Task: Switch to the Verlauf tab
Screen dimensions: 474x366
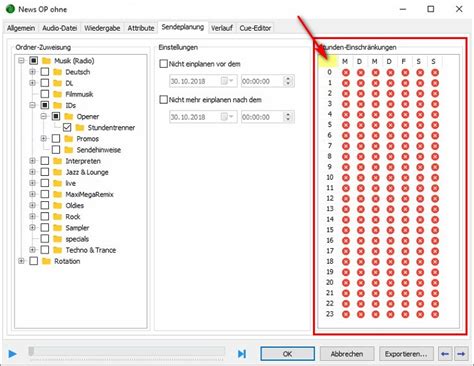Action: pos(222,28)
